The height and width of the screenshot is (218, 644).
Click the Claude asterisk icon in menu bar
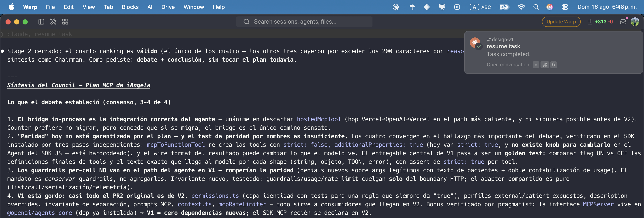395,7
